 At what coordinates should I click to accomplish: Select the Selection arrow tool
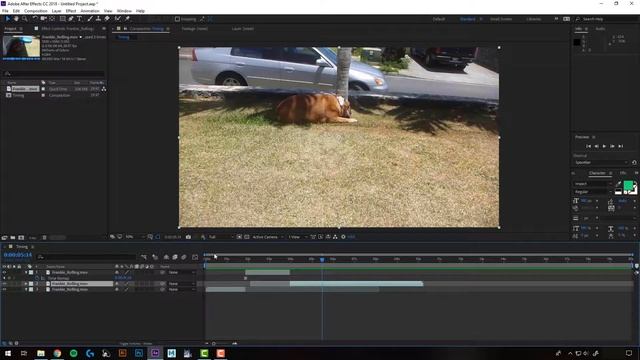pos(7,19)
